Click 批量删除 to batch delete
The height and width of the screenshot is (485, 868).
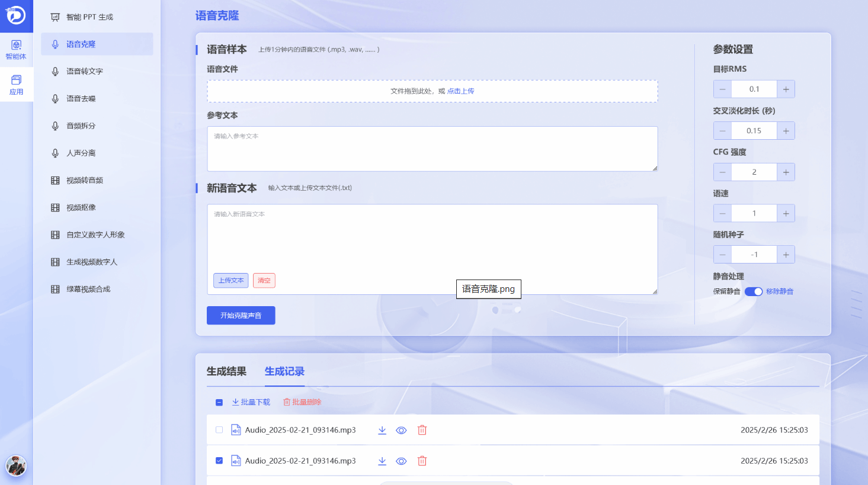coord(302,402)
